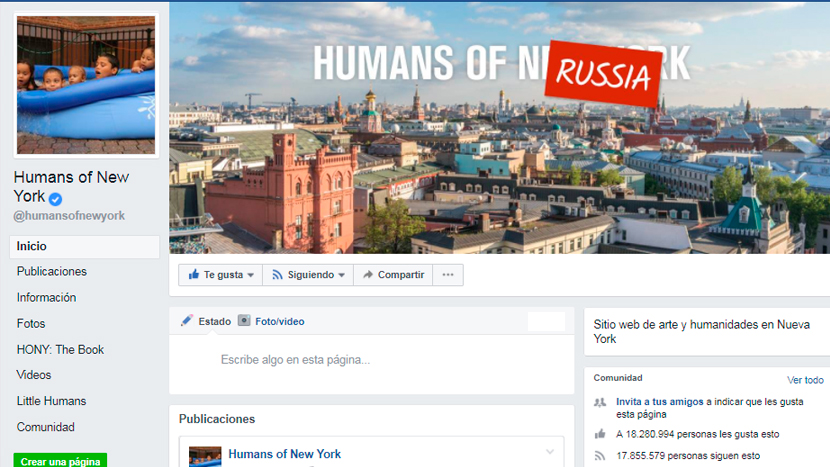This screenshot has width=830, height=467.
Task: Click the Compartir share arrow icon
Action: 368,274
